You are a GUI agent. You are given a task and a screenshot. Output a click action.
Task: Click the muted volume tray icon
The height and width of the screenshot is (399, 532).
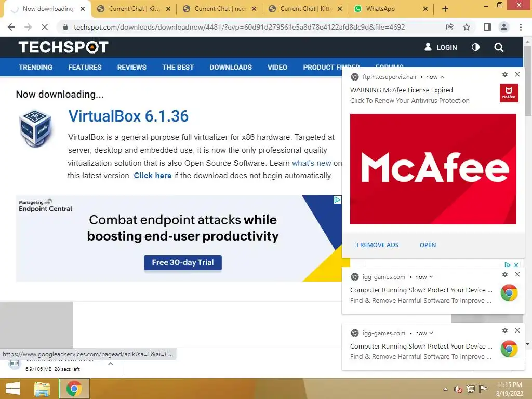pos(458,389)
